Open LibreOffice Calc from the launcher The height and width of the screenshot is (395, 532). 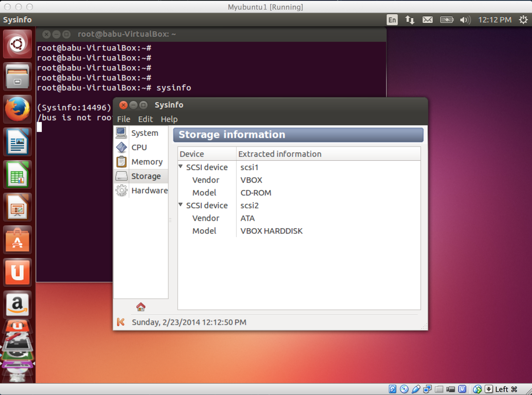point(17,174)
